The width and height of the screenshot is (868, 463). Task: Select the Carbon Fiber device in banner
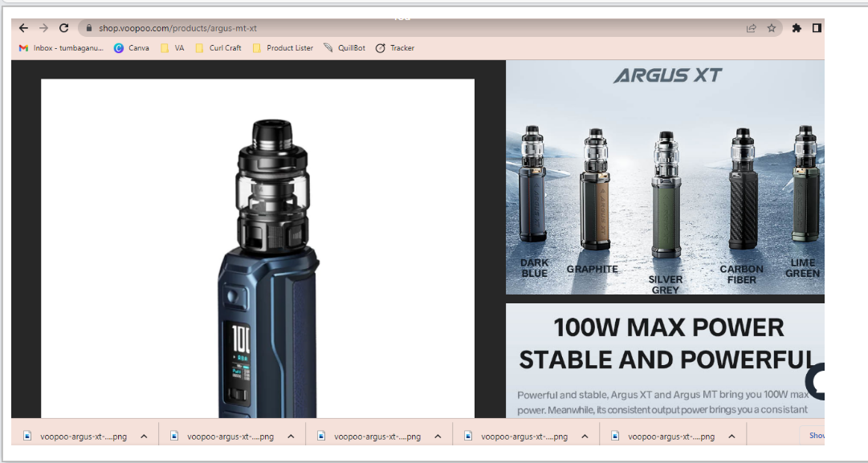[744, 189]
